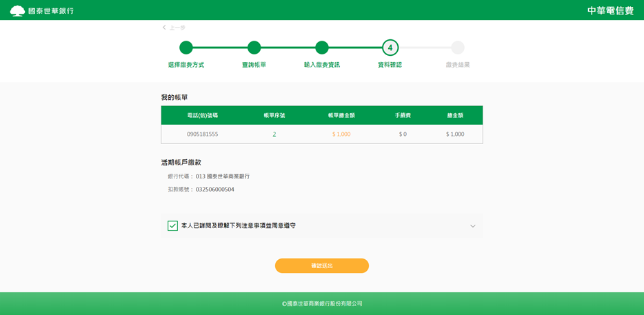Click the 本人已詳閱及瞭解 agreement text
The width and height of the screenshot is (644, 315).
pos(238,225)
